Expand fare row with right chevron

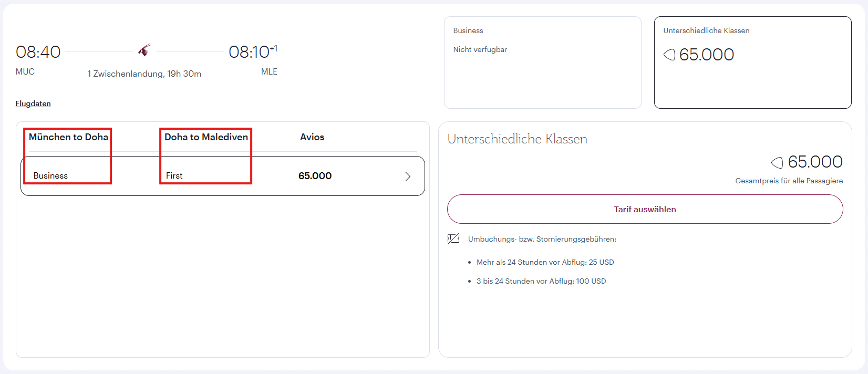(408, 176)
